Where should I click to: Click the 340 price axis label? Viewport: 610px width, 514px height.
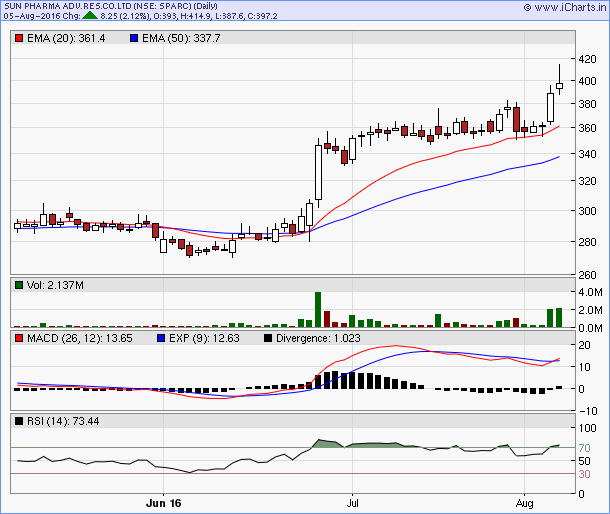pyautogui.click(x=587, y=154)
